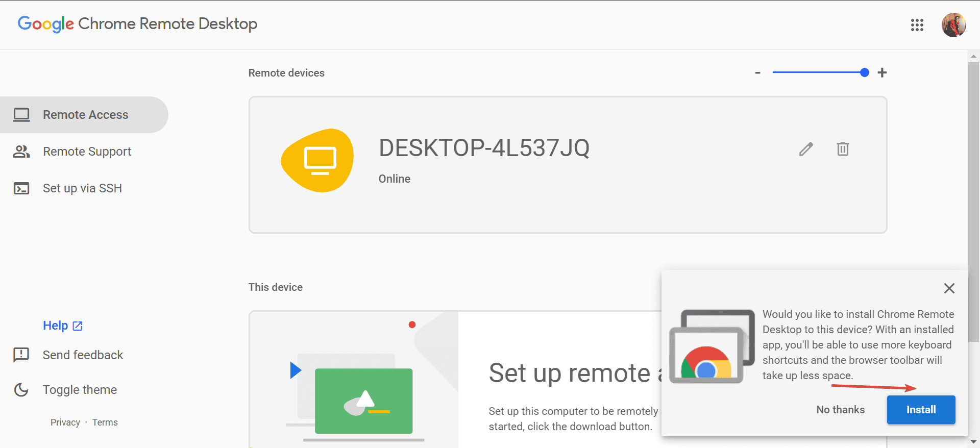Click the Remote Access laptop icon
This screenshot has height=448, width=980.
coord(21,115)
